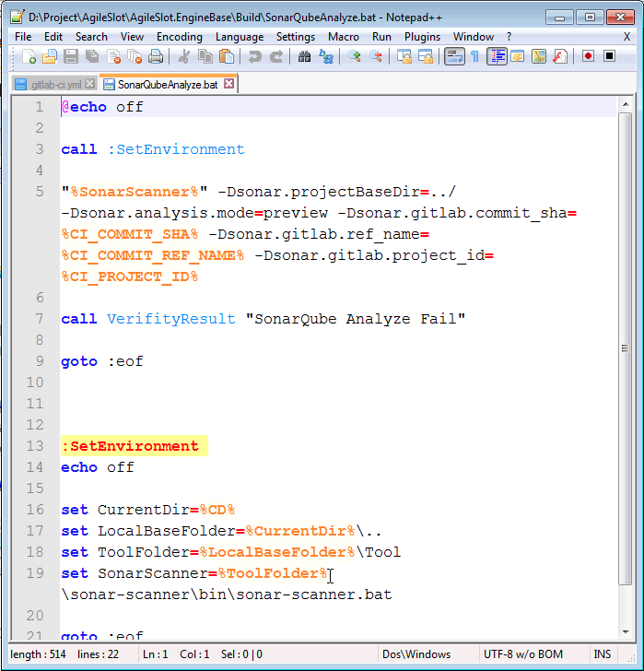Stop macro recording with the stop icon

610,56
